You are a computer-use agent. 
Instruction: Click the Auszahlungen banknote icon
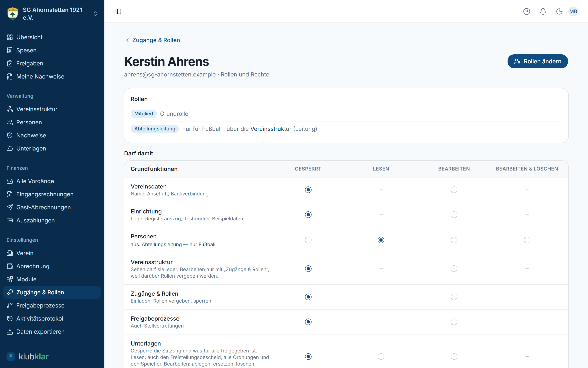(x=10, y=221)
